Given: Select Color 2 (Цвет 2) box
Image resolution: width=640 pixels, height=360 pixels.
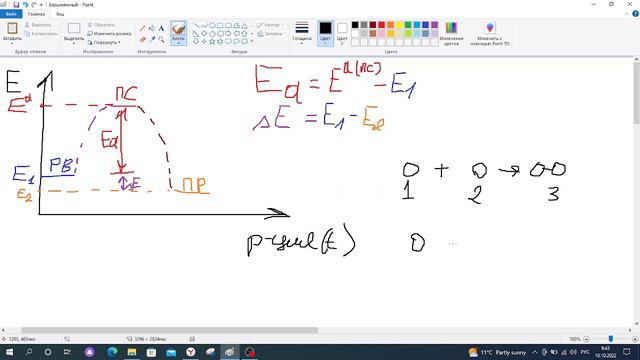Looking at the screenshot, I should click(342, 33).
